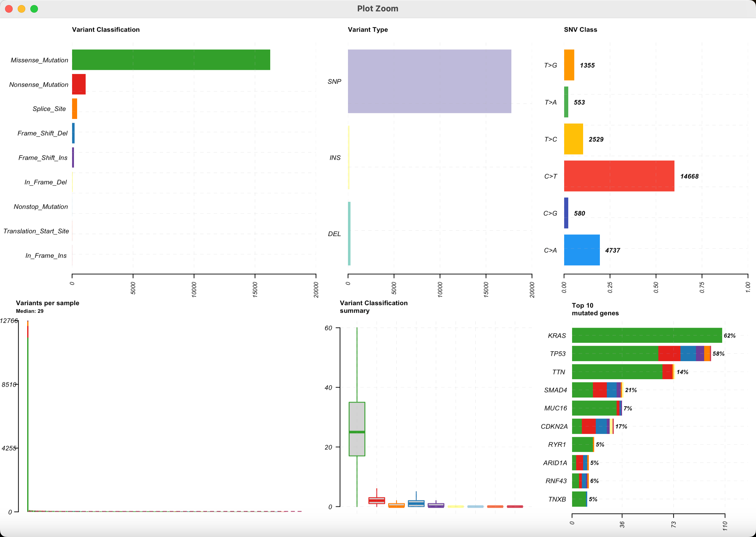Click the Median: 29 subtitle text
This screenshot has height=537, width=756.
[30, 311]
